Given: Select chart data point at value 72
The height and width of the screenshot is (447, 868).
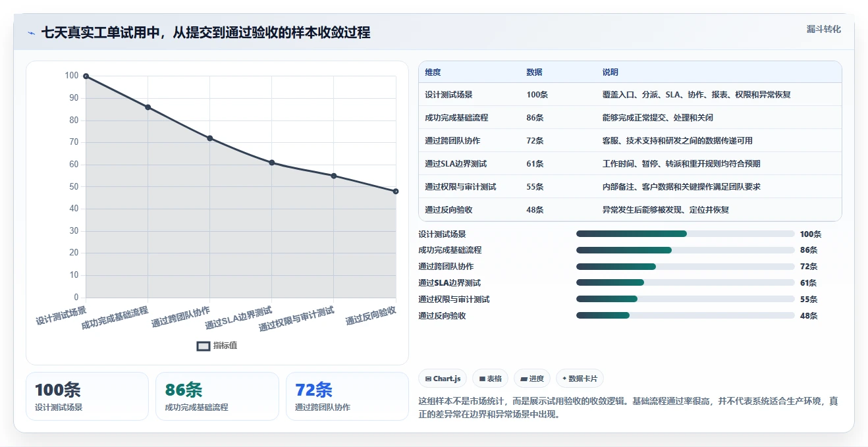Looking at the screenshot, I should coord(209,138).
